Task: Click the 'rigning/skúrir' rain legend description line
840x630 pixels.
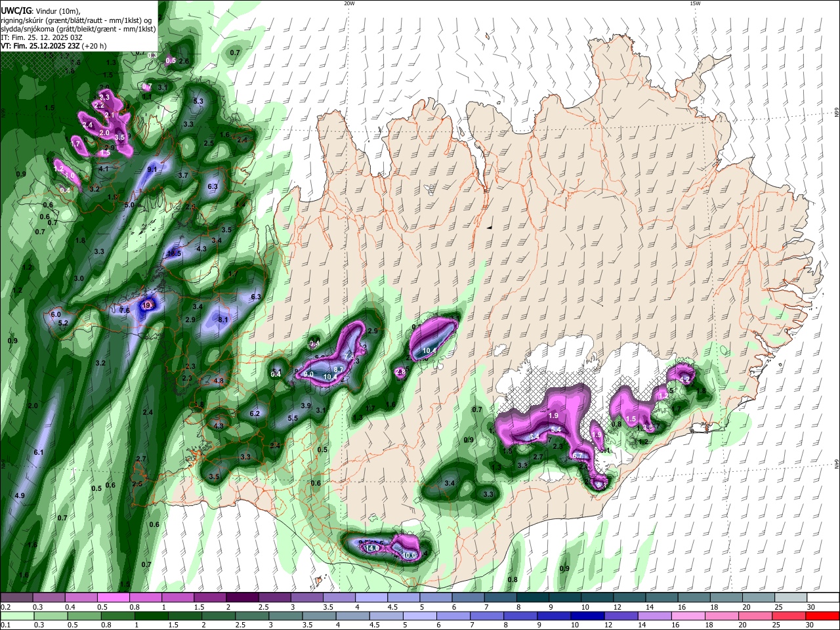Action: pyautogui.click(x=76, y=20)
